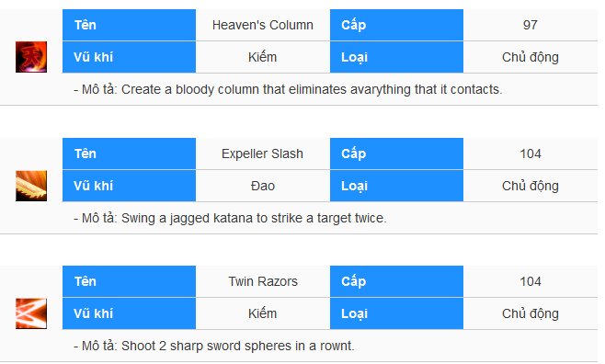605x364 pixels.
Task: Click the Twin Razors skill icon
Action: 31,313
